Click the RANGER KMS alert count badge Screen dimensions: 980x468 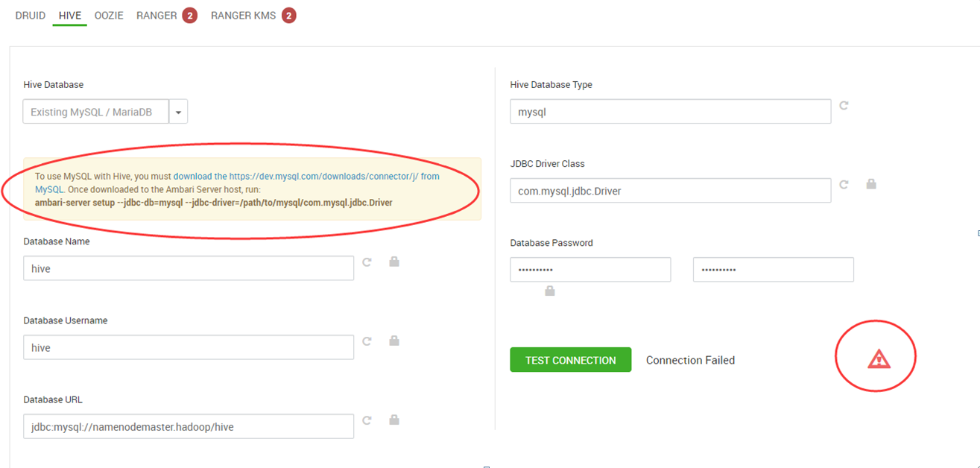[x=288, y=16]
